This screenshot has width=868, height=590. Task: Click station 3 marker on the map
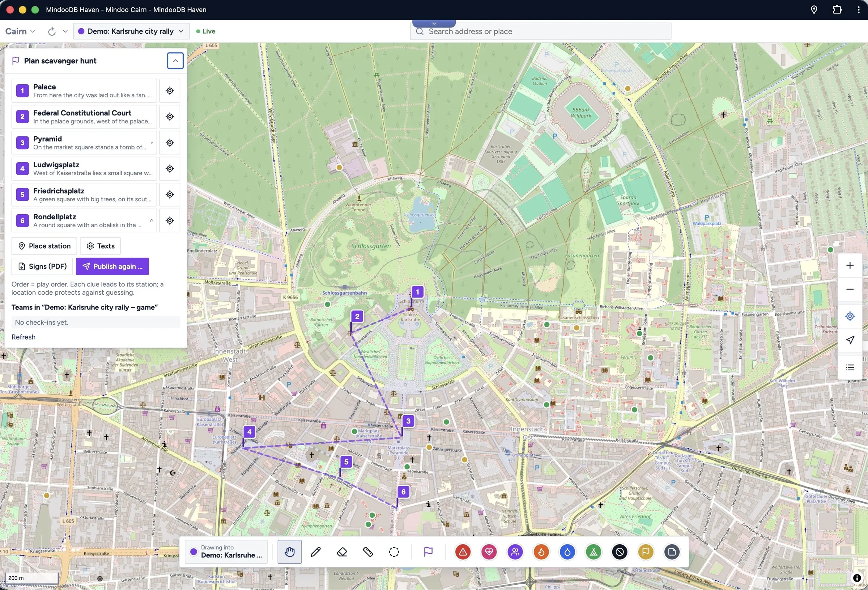click(408, 421)
